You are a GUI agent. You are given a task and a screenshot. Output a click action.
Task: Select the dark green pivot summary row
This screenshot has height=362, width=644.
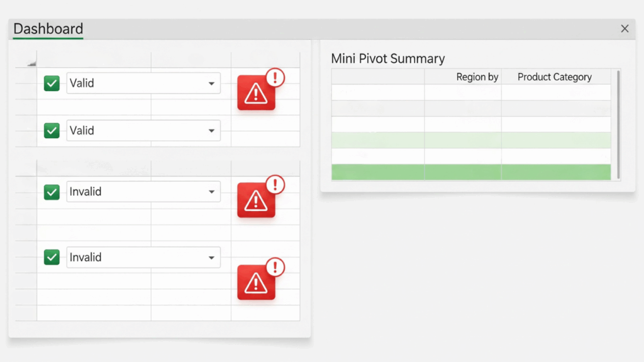click(x=470, y=172)
